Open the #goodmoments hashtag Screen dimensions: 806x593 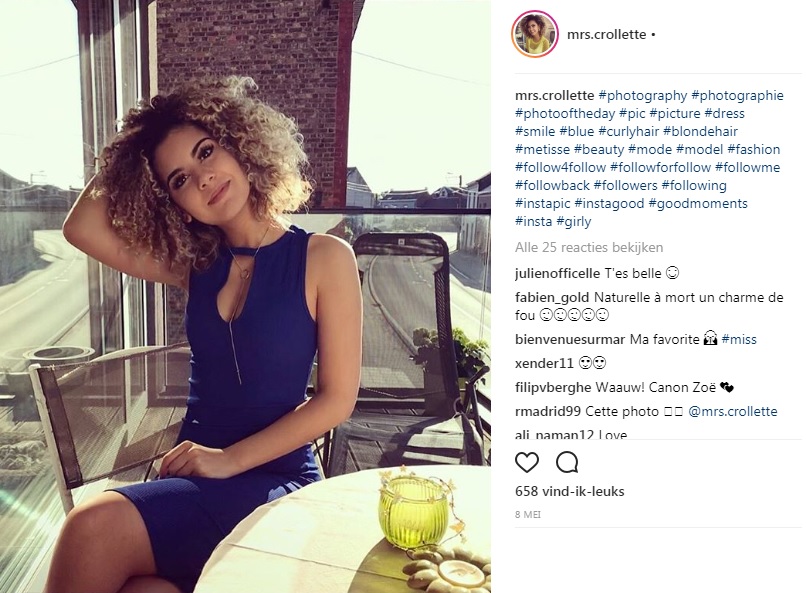pyautogui.click(x=698, y=203)
